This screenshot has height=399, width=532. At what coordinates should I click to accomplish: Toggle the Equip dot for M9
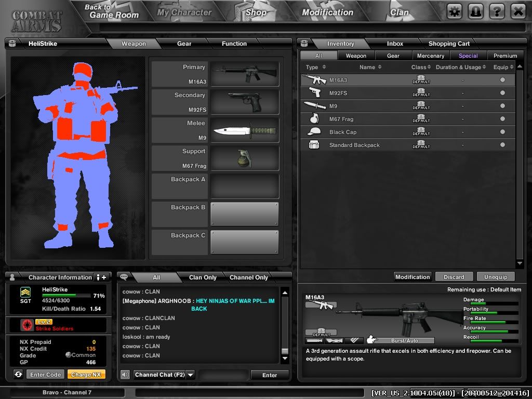(502, 105)
